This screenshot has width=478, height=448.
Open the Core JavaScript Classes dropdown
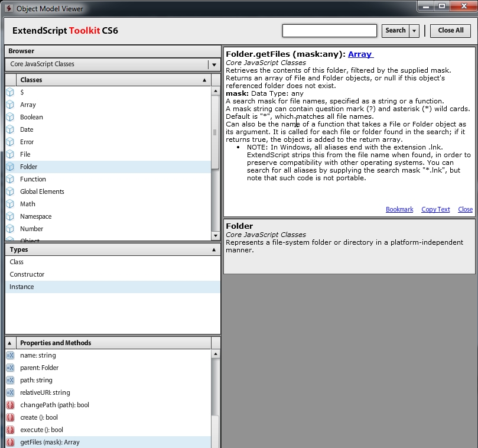pyautogui.click(x=214, y=64)
